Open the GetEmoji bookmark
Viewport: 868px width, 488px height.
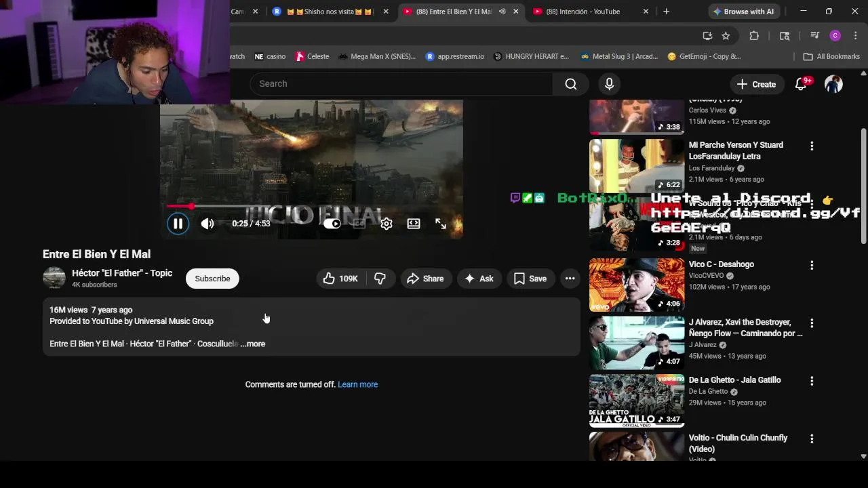tap(705, 56)
